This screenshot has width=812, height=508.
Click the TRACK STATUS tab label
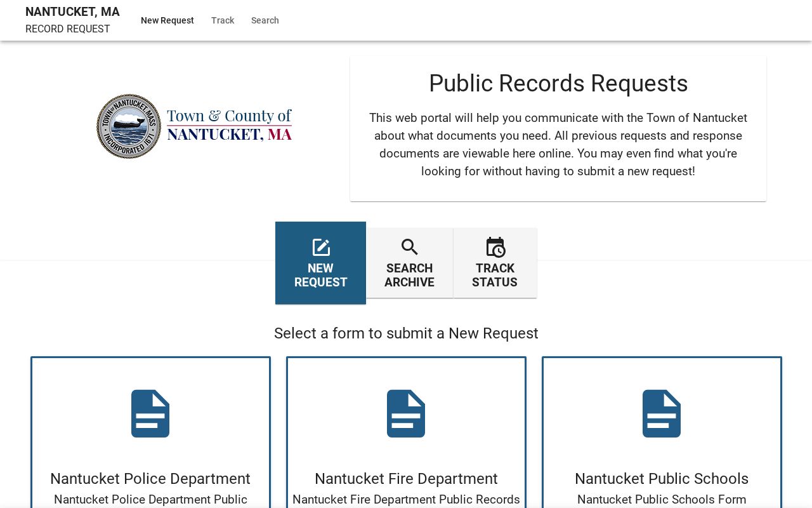[495, 275]
